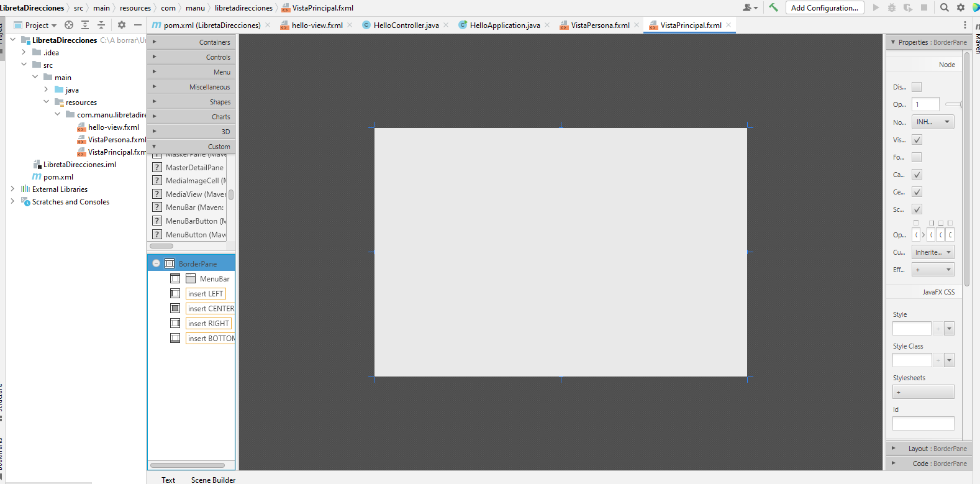980x484 pixels.
Task: Open the Node Orientation INH dropdown
Action: pos(933,122)
